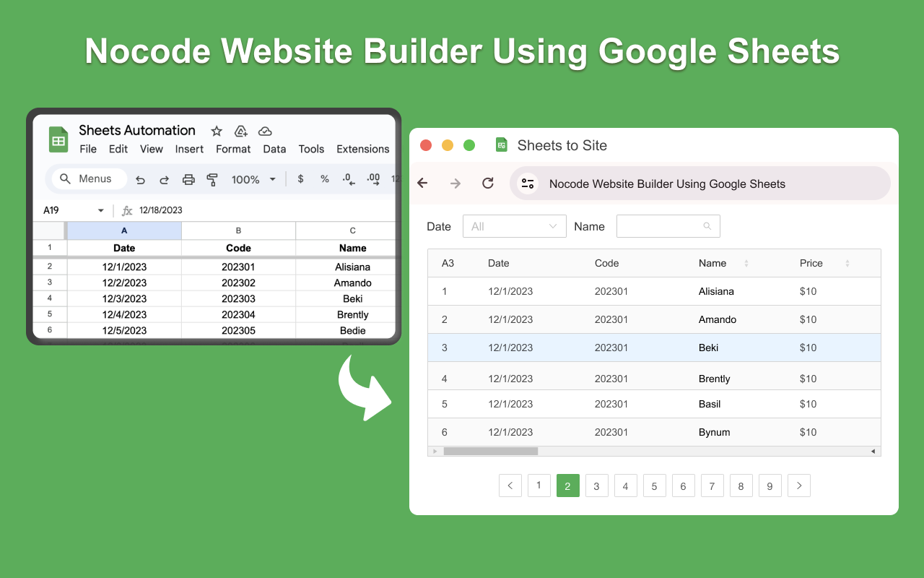The width and height of the screenshot is (924, 578).
Task: Go to next page with right chevron
Action: click(x=799, y=486)
